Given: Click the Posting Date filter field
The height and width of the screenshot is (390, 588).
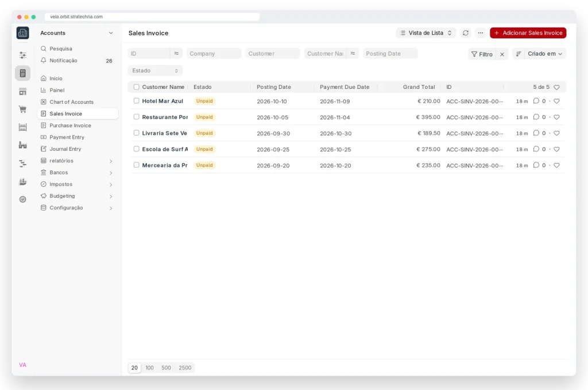Looking at the screenshot, I should point(390,53).
